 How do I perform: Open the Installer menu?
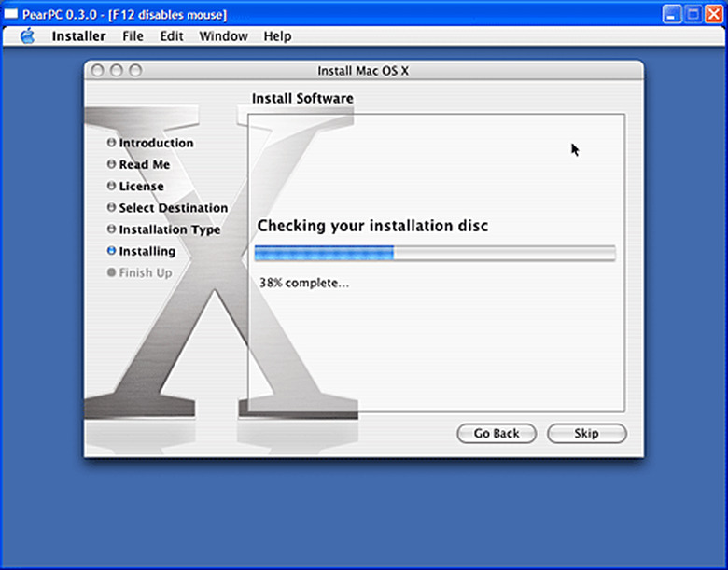point(78,36)
